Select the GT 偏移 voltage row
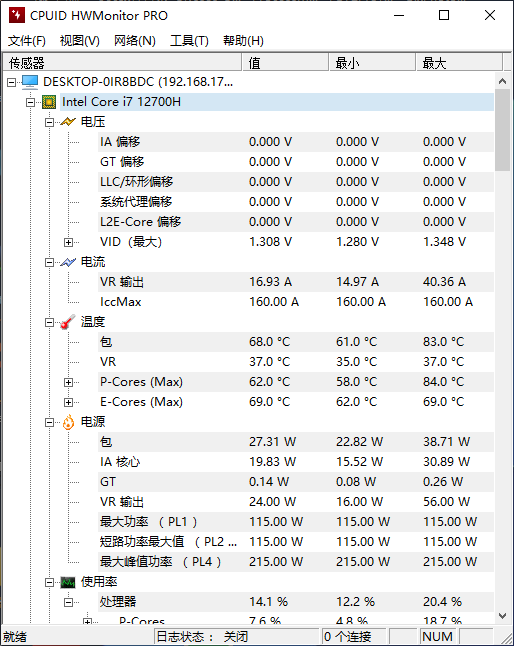This screenshot has width=514, height=646. tap(296, 162)
